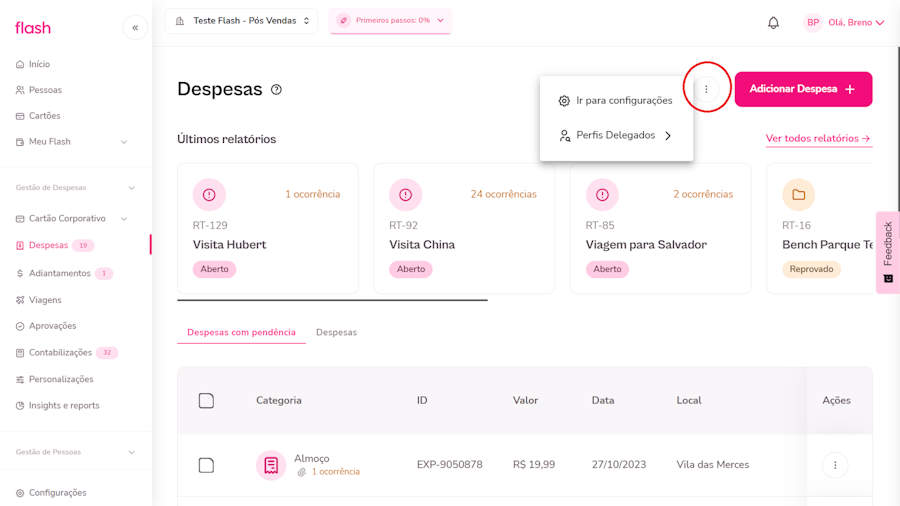900x506 pixels.
Task: Open the Olá, Breno user menu
Action: [845, 22]
